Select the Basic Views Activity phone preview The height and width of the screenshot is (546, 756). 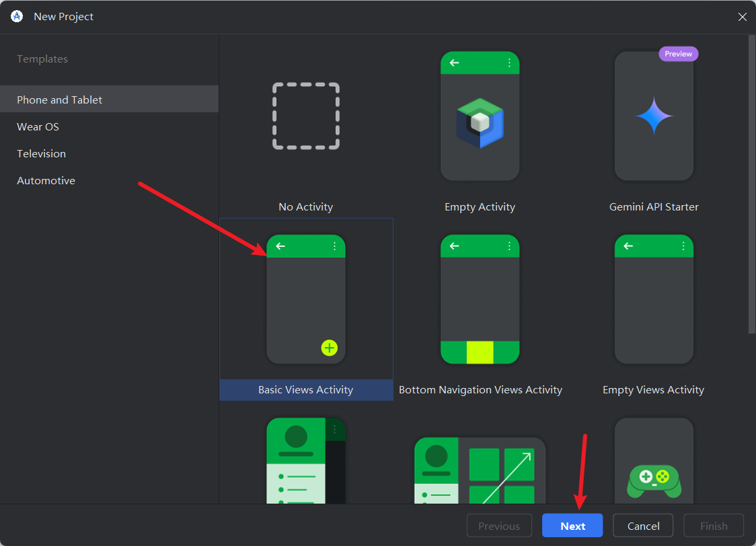pyautogui.click(x=305, y=299)
